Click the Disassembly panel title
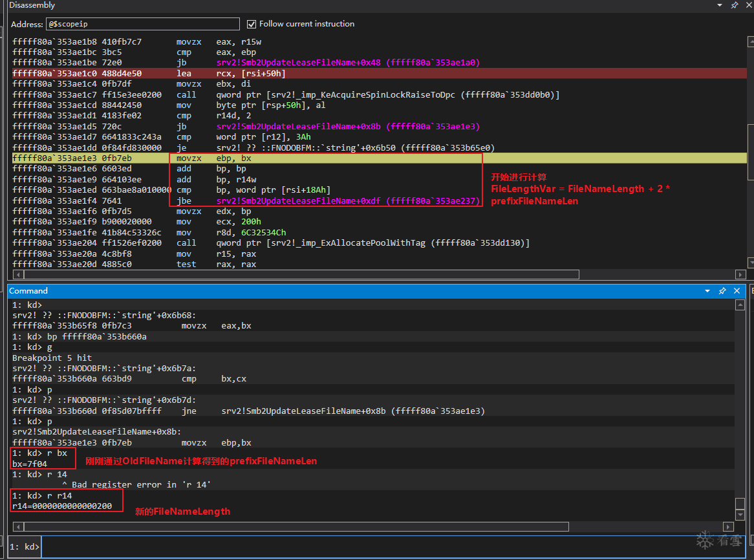Viewport: 754px width, 560px height. (32, 5)
